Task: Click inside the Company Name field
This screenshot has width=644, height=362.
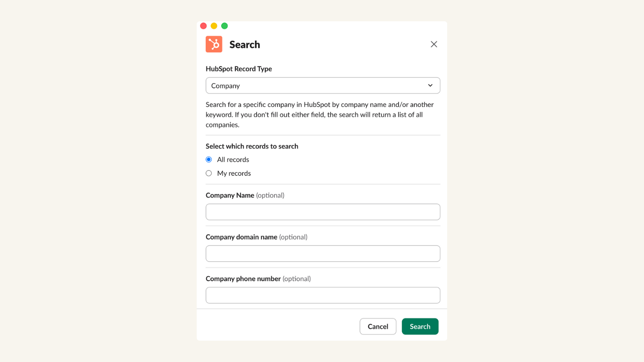Action: tap(322, 212)
